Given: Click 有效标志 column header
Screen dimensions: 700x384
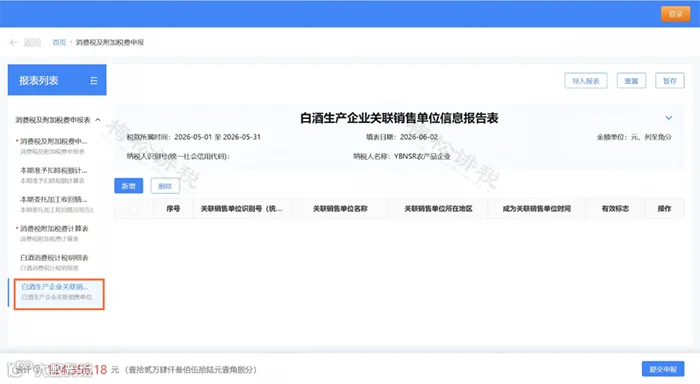Looking at the screenshot, I should 615,209.
